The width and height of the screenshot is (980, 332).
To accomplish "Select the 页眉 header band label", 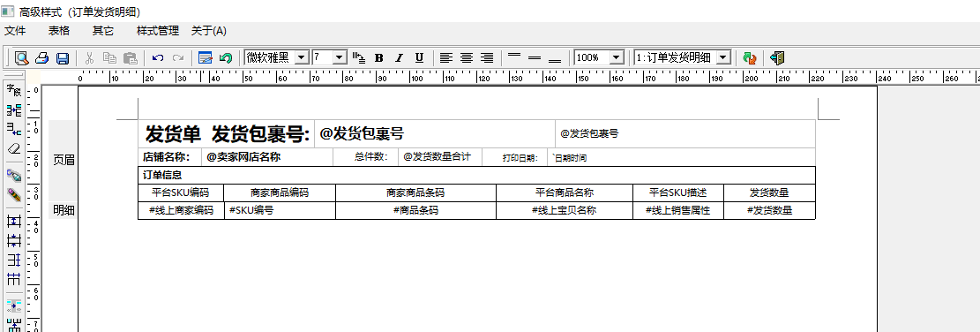I will pyautogui.click(x=64, y=160).
